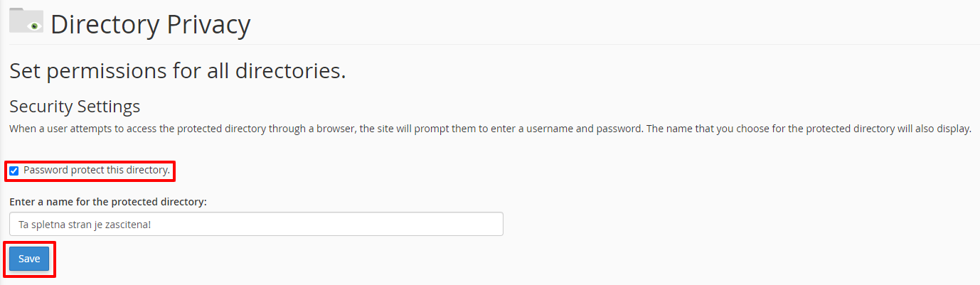Click the word 'Directory' in the page title

pyautogui.click(x=105, y=24)
